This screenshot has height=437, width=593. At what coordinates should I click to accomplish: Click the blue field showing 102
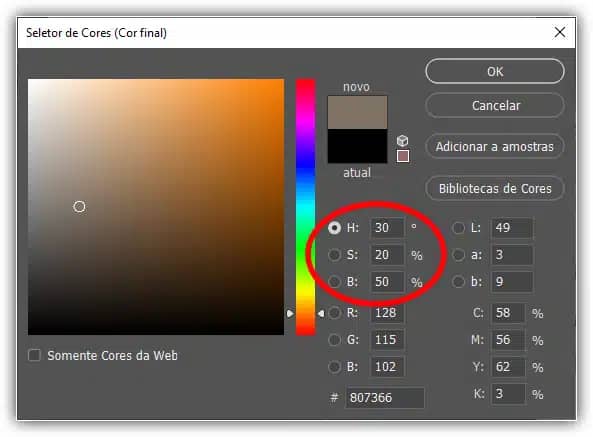pyautogui.click(x=387, y=367)
